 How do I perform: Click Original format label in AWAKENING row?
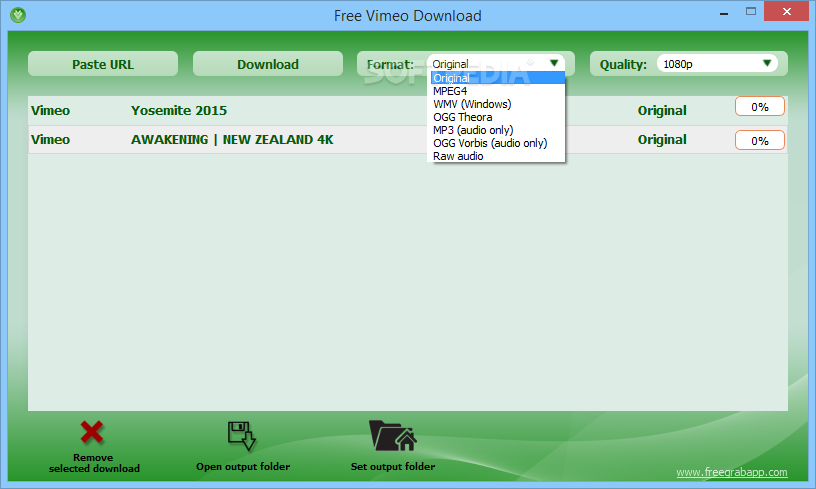point(662,139)
